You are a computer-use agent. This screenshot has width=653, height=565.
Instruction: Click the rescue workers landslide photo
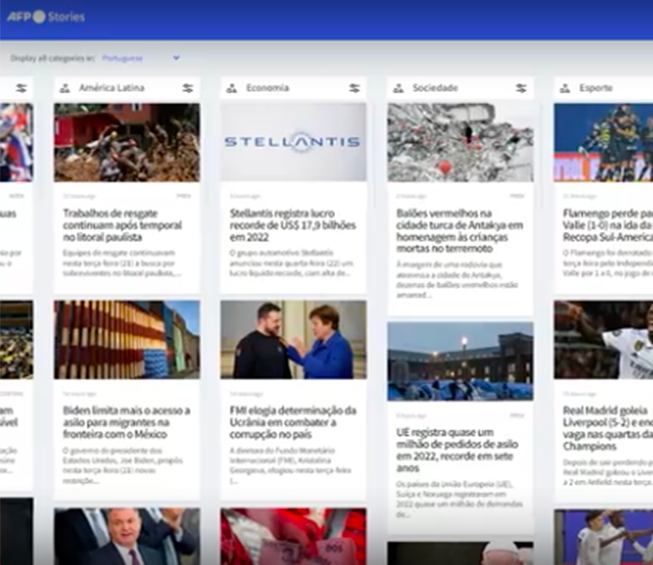tap(127, 142)
